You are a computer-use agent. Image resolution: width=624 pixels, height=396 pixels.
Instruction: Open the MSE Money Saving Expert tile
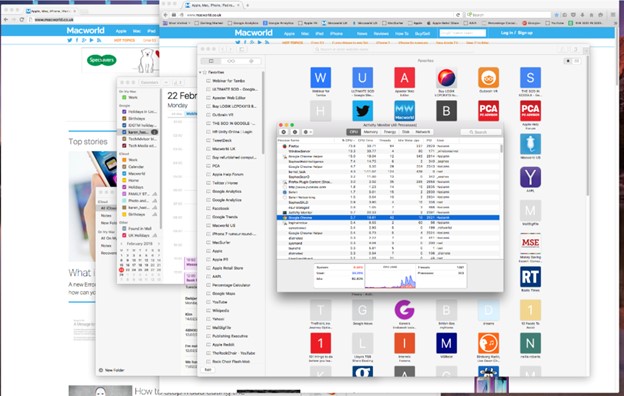[x=530, y=243]
